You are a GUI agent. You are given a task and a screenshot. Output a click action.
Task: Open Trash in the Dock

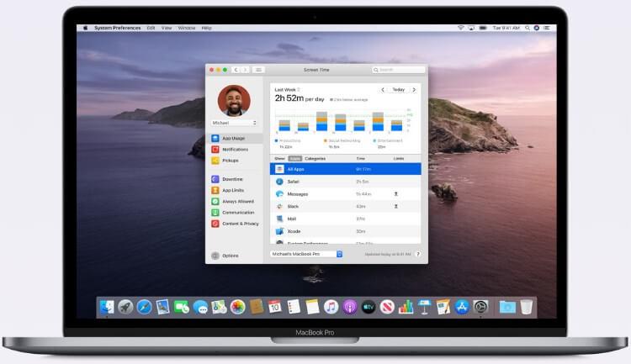coord(526,308)
